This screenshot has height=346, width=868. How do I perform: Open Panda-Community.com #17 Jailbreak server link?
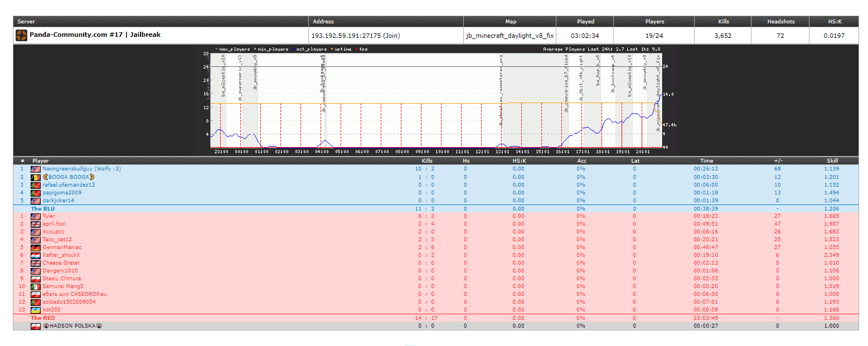pos(95,35)
